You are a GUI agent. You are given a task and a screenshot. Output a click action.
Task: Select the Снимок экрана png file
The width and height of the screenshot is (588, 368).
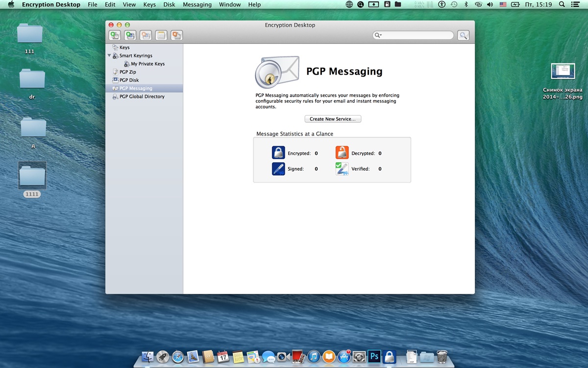pos(563,71)
